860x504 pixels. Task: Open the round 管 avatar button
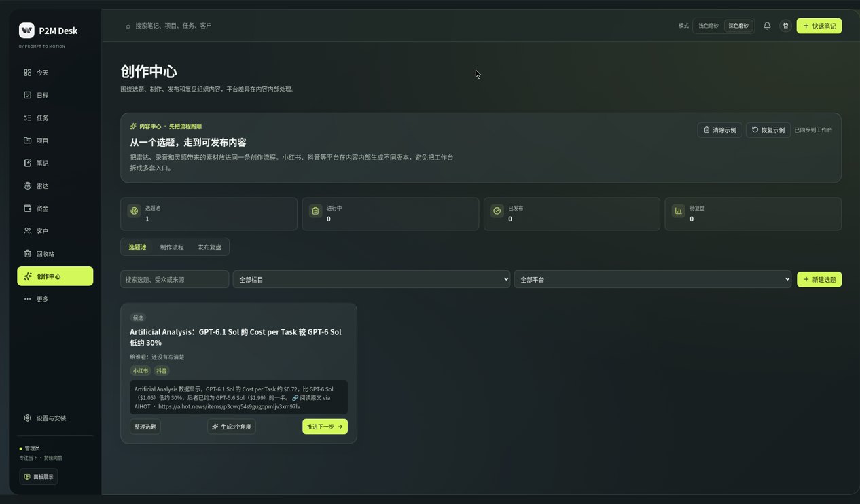(x=786, y=26)
